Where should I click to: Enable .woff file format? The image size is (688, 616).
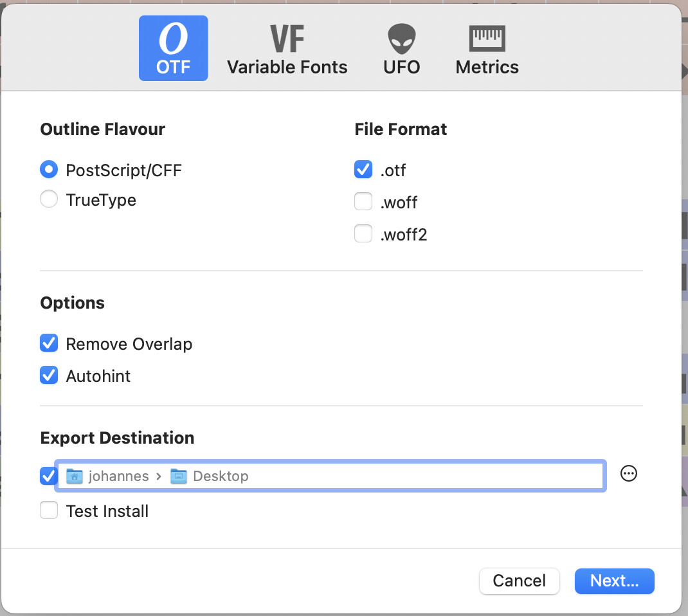[x=363, y=203]
